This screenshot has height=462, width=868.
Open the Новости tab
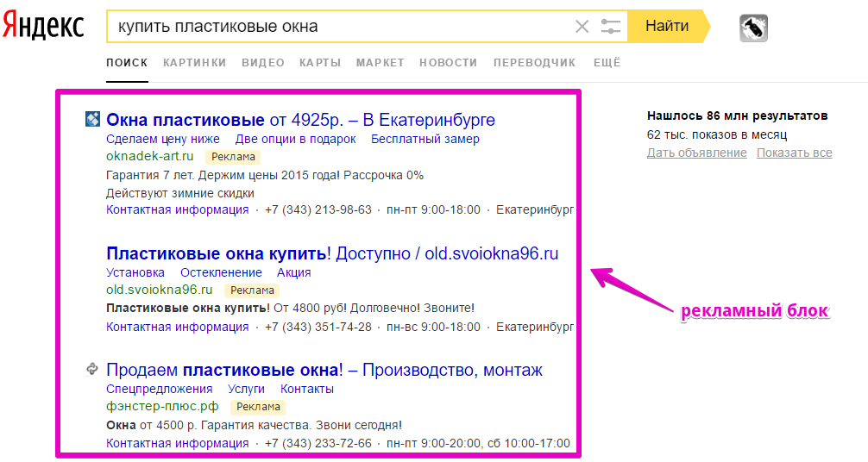pyautogui.click(x=448, y=63)
